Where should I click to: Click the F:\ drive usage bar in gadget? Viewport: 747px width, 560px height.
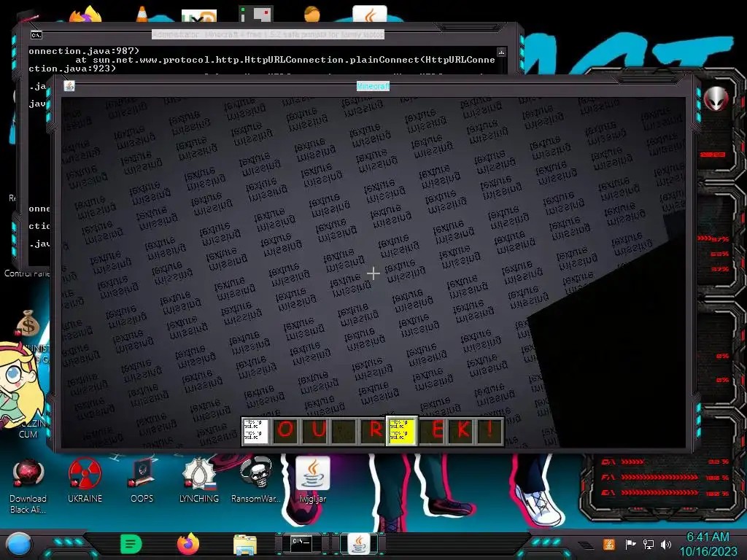pyautogui.click(x=665, y=477)
